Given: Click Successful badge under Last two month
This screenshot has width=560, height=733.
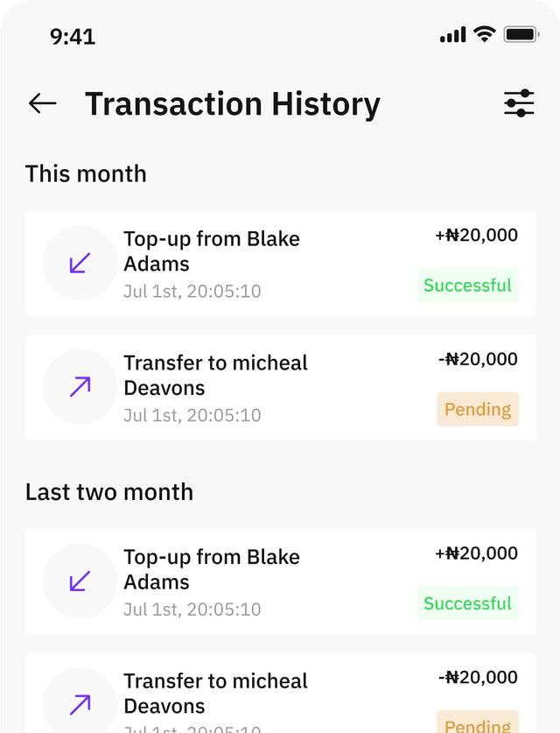Looking at the screenshot, I should 467,603.
